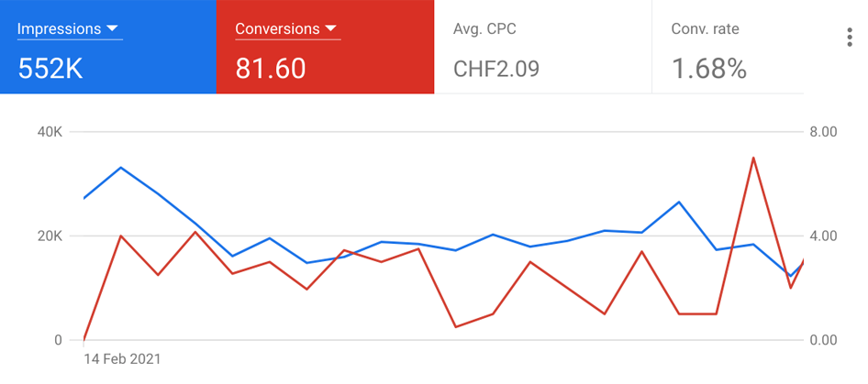Select the Avg. CPC metric card
868x384 pixels.
(543, 47)
